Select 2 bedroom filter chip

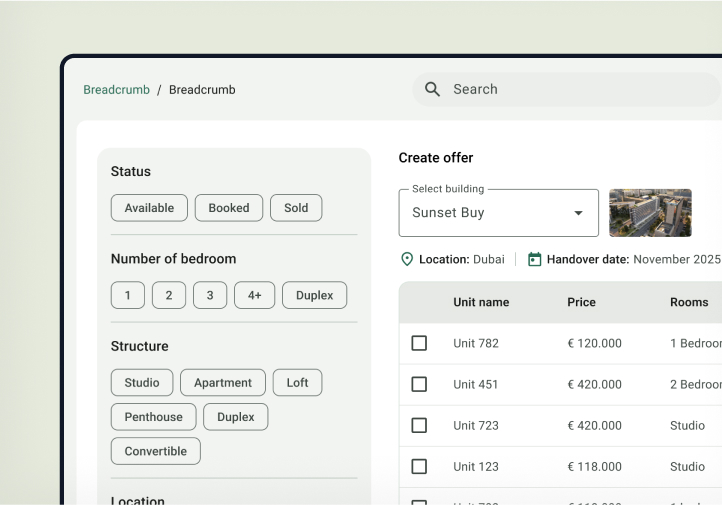(x=169, y=295)
